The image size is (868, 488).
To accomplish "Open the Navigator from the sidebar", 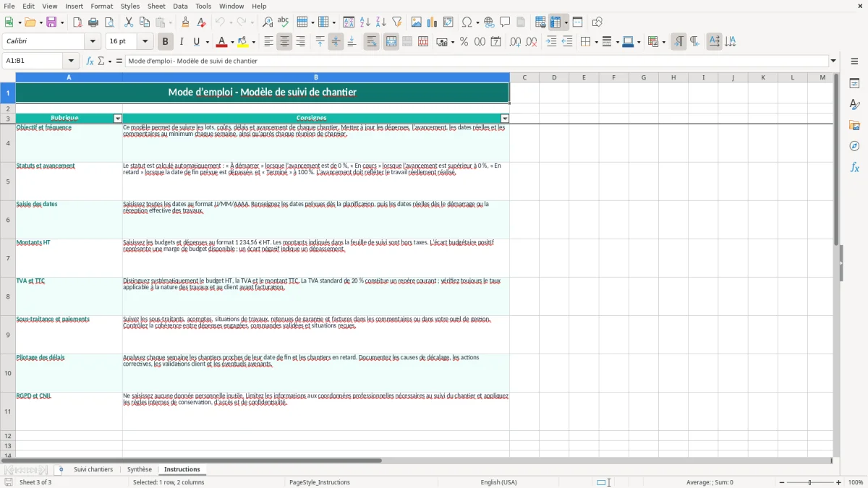I will tap(854, 146).
